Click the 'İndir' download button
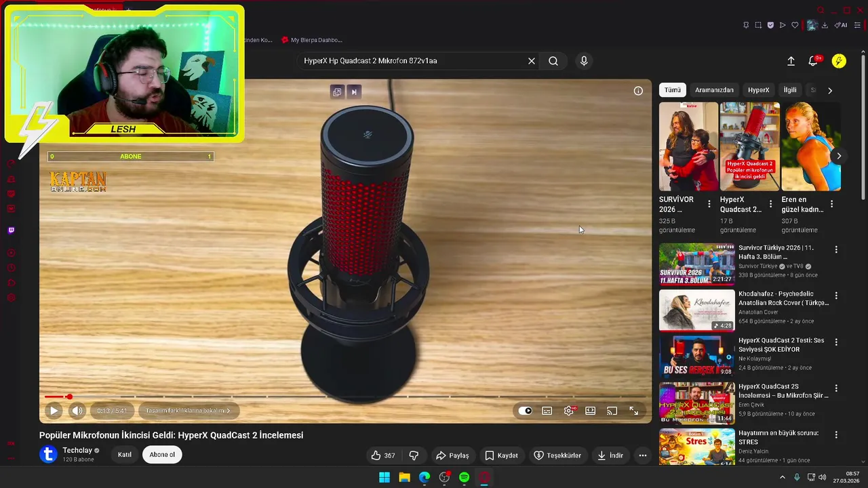Screen dimensions: 868x488 (610, 455)
